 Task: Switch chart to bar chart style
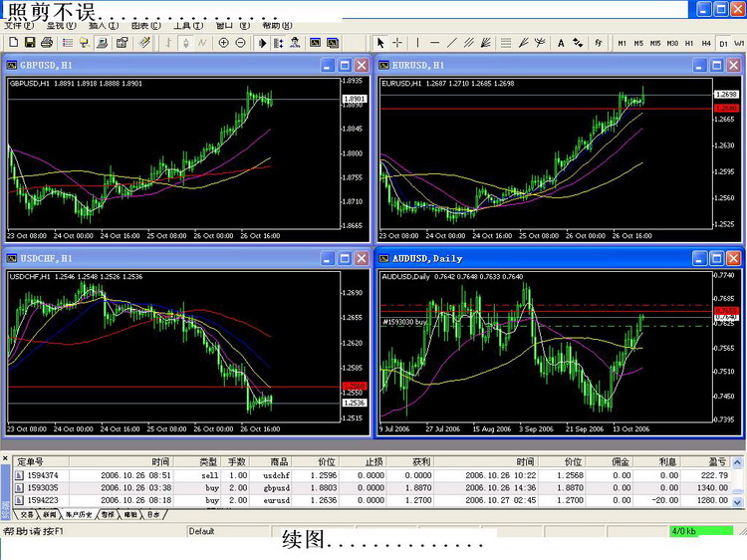[x=168, y=43]
